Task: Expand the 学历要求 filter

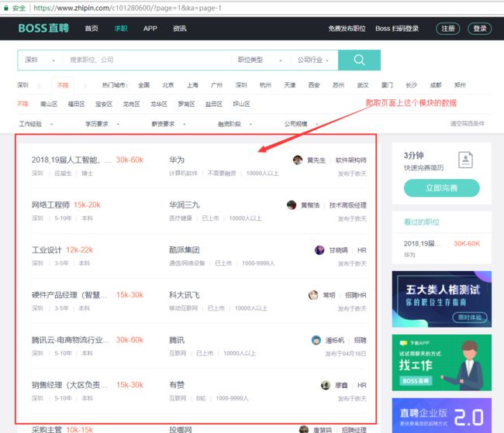Action: coord(102,124)
